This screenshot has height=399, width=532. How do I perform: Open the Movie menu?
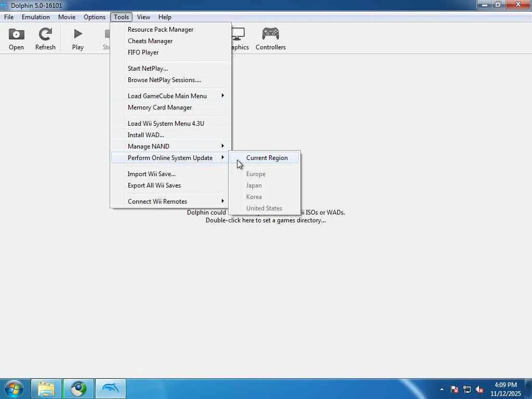[66, 17]
